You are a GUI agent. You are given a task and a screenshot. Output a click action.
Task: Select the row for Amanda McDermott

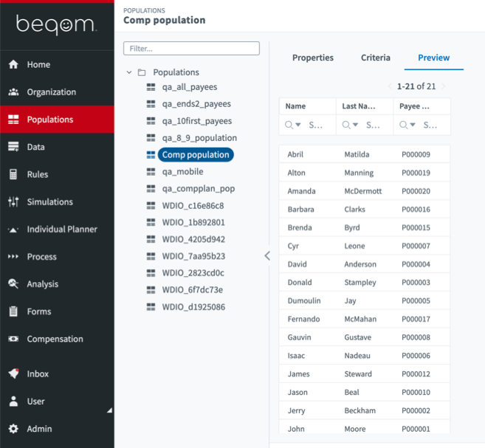(365, 191)
